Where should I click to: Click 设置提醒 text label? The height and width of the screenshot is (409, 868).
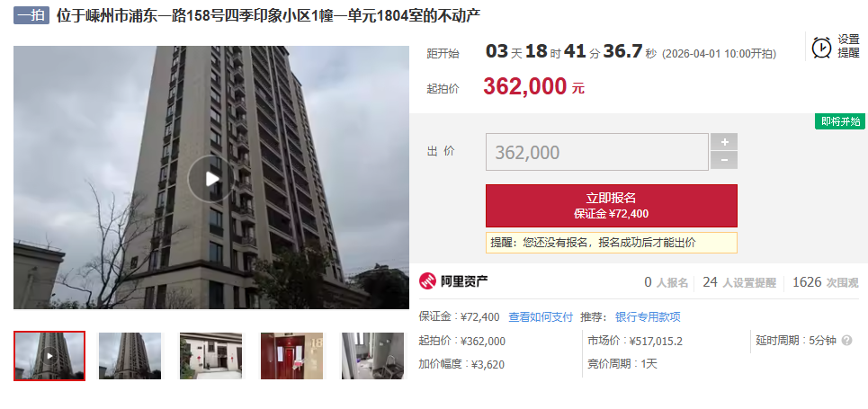[848, 47]
